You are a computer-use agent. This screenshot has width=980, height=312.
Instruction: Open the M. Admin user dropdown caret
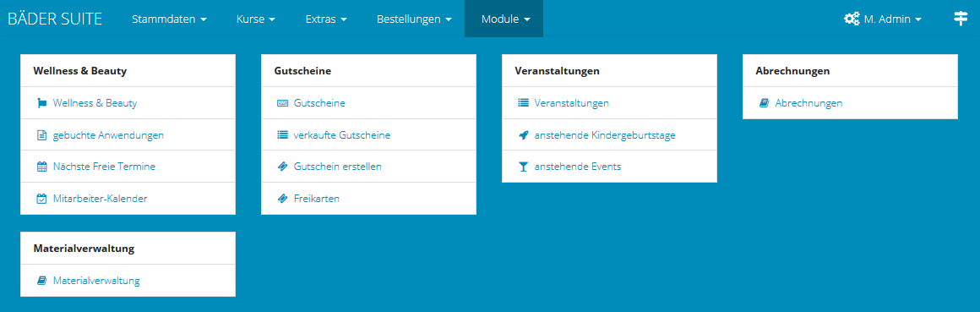918,20
